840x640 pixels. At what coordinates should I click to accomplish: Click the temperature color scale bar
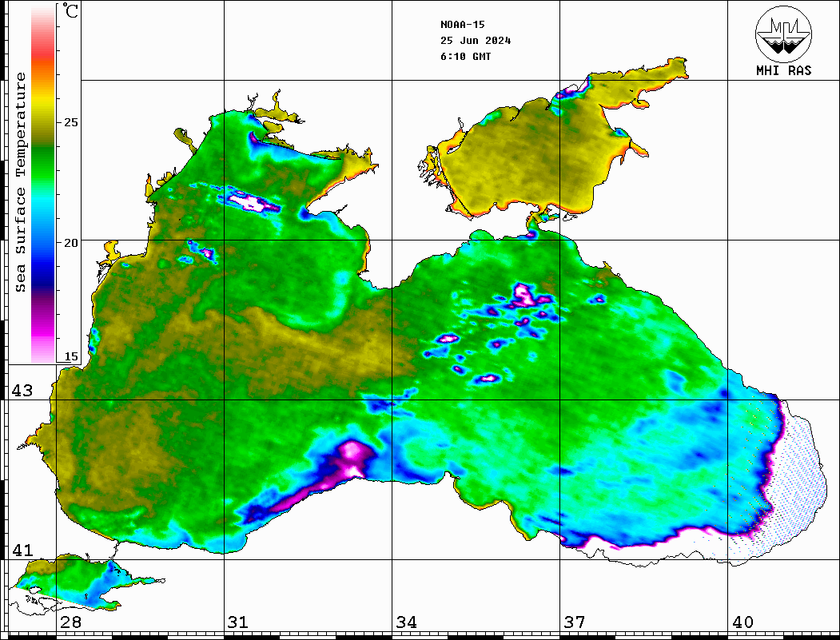point(43,184)
